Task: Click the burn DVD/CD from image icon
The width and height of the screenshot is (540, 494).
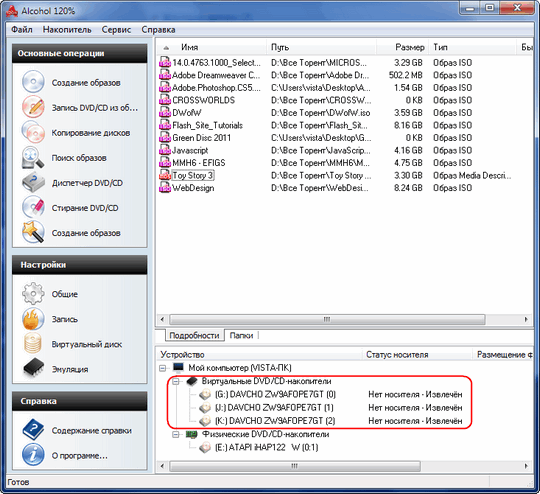Action: (33, 107)
